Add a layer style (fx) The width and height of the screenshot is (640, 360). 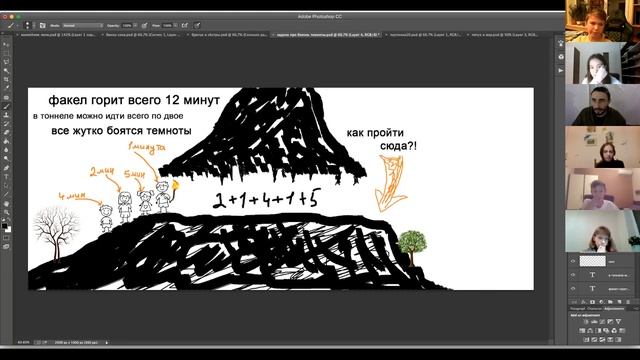tap(583, 302)
